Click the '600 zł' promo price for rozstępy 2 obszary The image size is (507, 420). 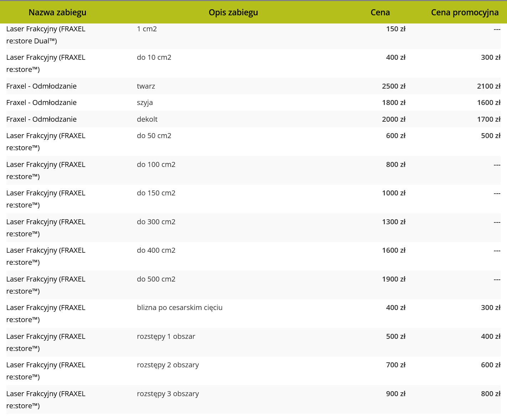coord(491,365)
